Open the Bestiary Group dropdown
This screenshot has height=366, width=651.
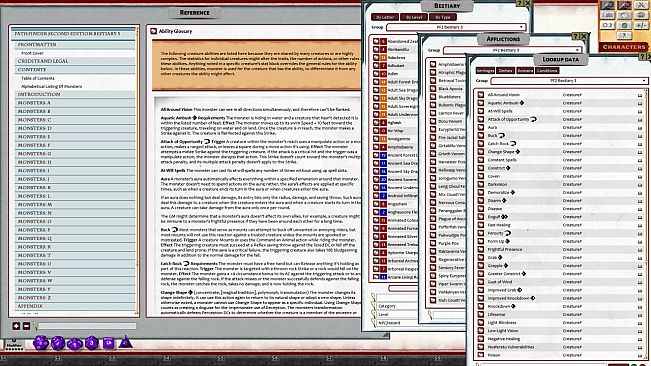click(456, 27)
